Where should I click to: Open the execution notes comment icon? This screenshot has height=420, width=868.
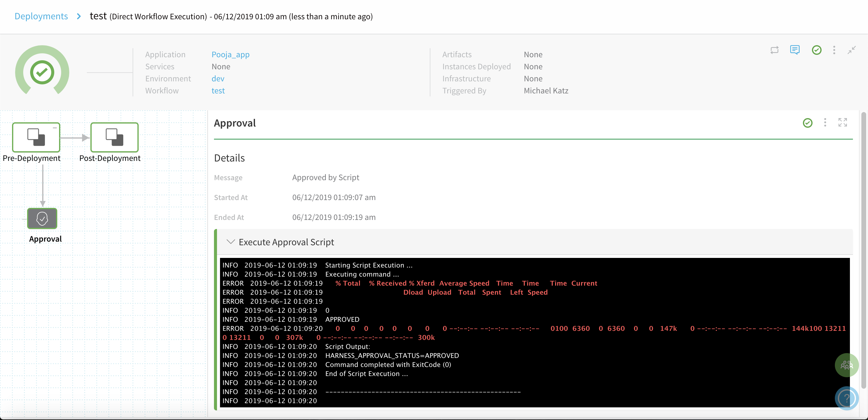(794, 50)
